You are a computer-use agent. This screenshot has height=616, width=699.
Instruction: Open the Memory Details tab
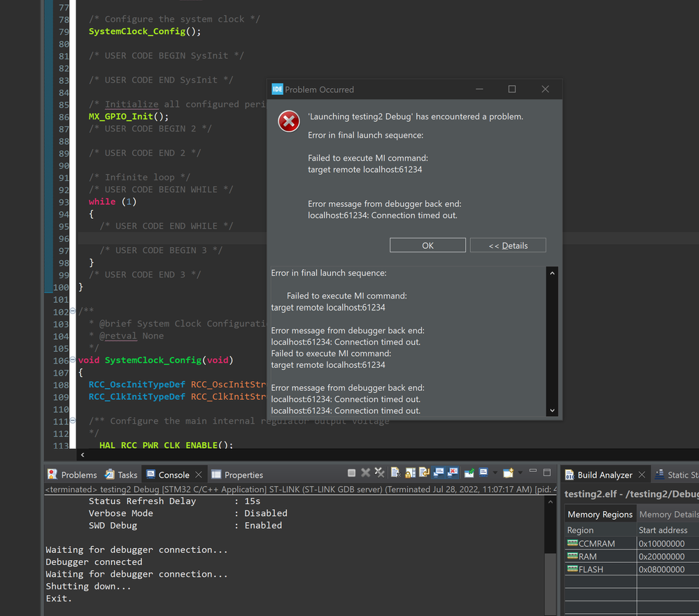click(667, 514)
